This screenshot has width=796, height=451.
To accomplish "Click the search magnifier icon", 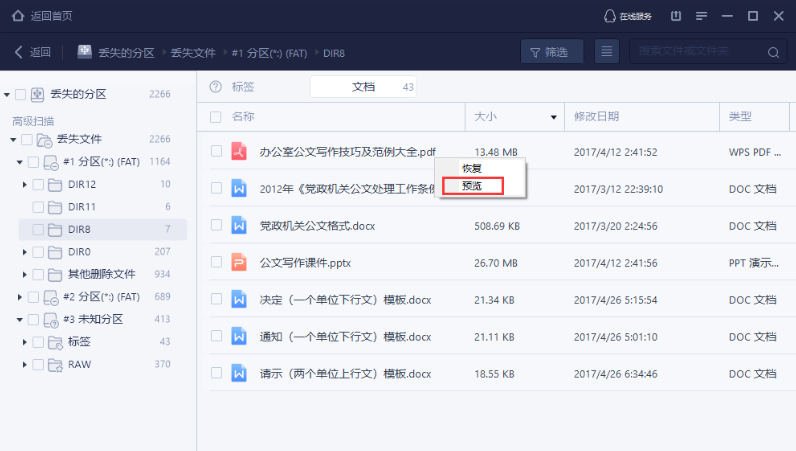I will tap(773, 52).
